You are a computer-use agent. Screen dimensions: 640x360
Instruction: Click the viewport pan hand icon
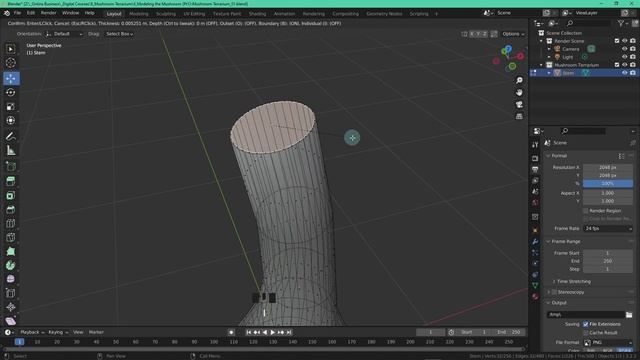point(519,93)
